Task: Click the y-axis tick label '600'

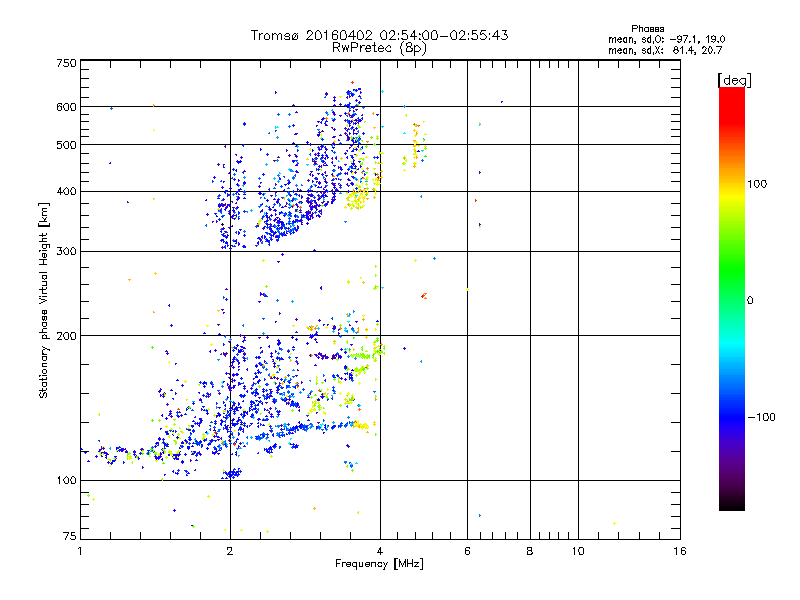Action: 66,107
